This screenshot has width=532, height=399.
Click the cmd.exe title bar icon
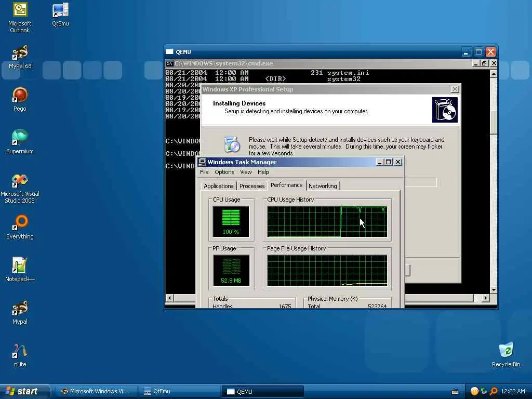coord(169,63)
